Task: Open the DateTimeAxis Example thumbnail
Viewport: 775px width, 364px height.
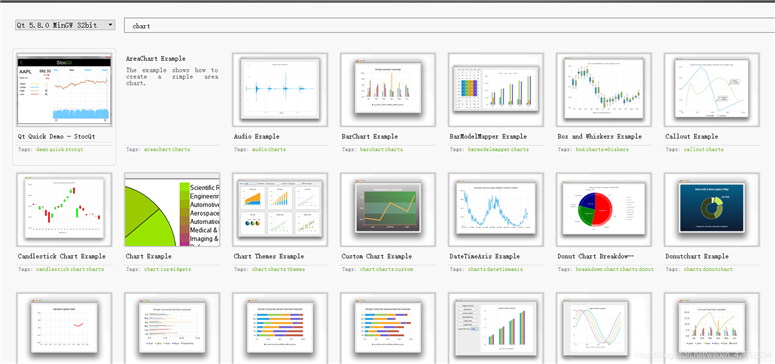Action: pyautogui.click(x=496, y=210)
